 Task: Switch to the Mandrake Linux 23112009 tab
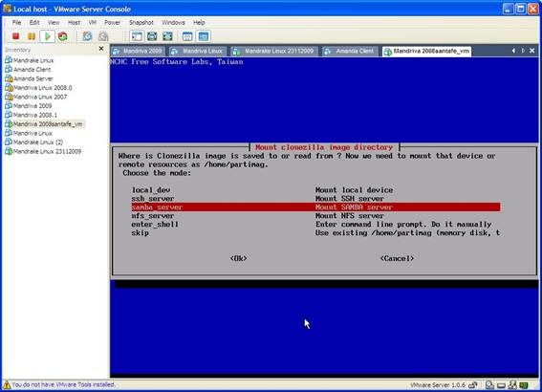click(274, 52)
